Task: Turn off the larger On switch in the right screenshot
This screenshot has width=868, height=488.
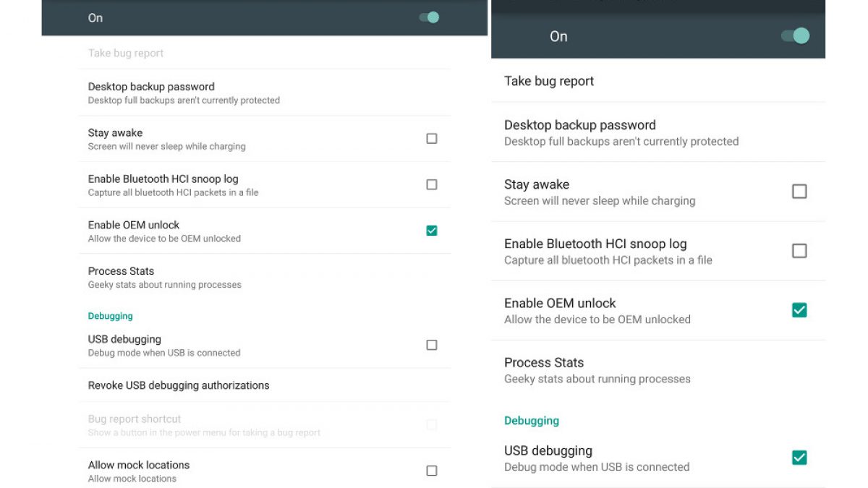Action: point(796,36)
